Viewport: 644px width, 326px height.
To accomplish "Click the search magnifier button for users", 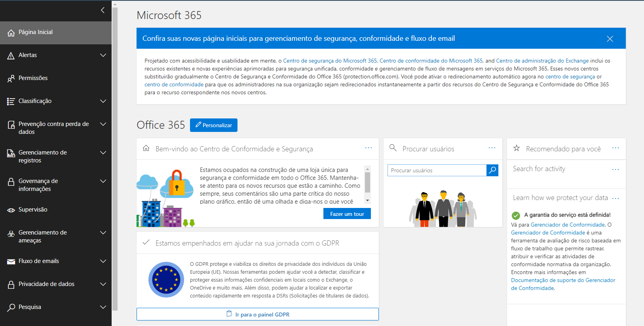I will pyautogui.click(x=492, y=170).
